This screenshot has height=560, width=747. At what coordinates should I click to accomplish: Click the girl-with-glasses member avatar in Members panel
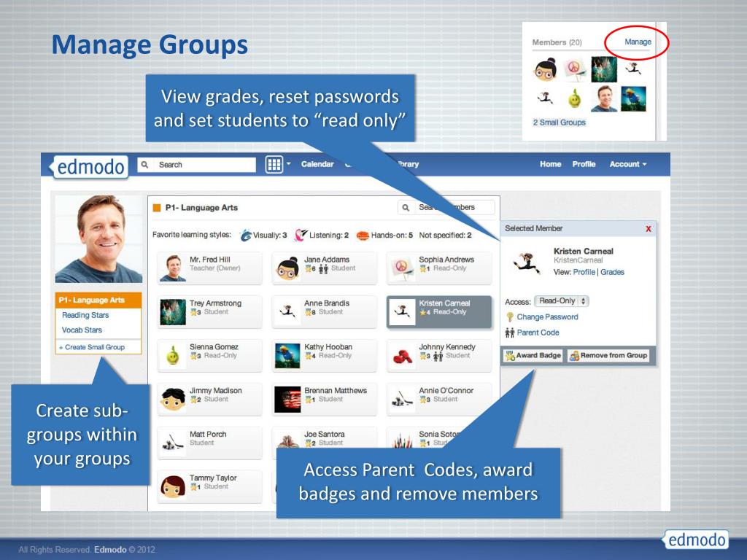[546, 69]
